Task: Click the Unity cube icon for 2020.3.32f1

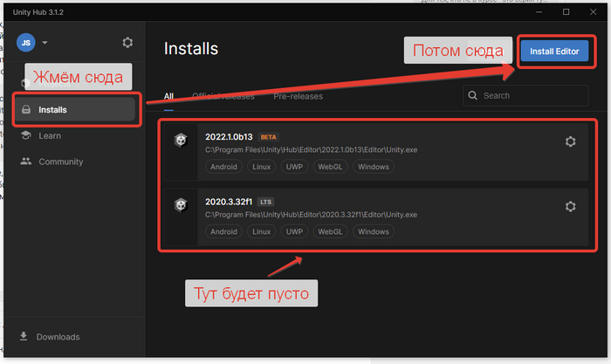Action: click(x=181, y=204)
